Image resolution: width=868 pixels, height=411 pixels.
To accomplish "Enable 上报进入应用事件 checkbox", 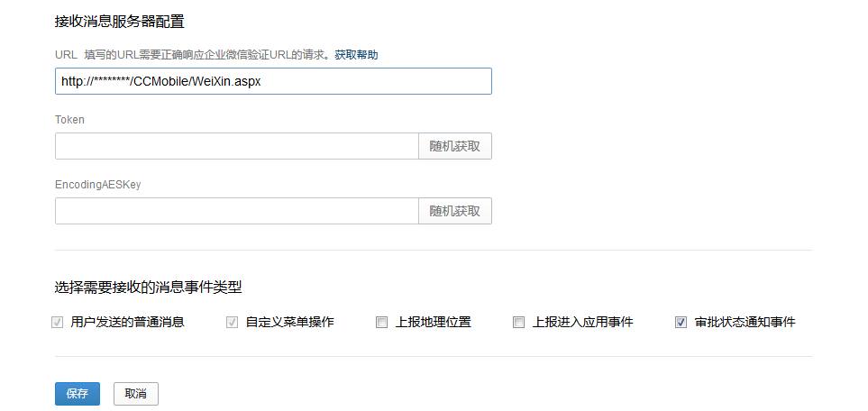I will pyautogui.click(x=518, y=323).
